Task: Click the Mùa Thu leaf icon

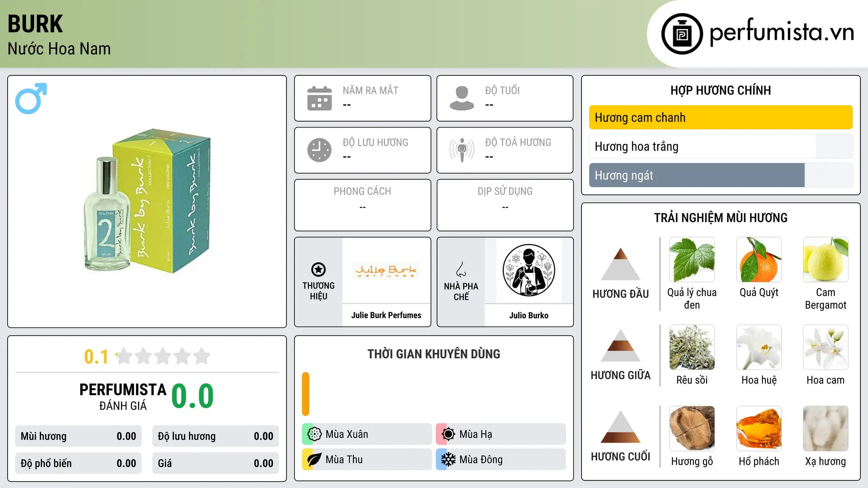Action: pyautogui.click(x=314, y=460)
